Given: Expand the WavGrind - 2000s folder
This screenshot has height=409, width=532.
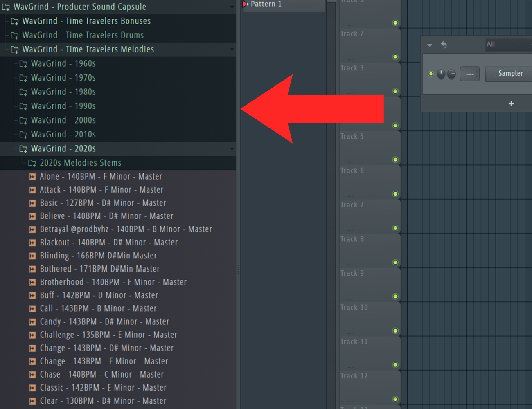Looking at the screenshot, I should coord(118,121).
